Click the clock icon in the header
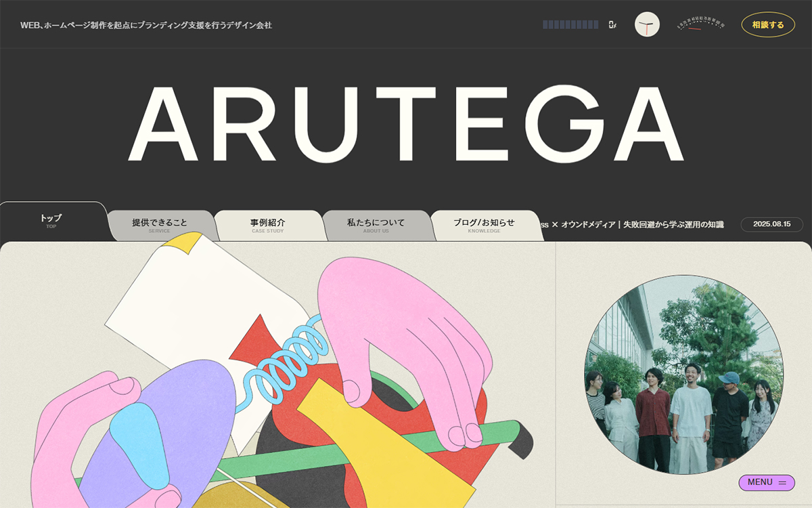812x508 pixels. click(646, 24)
